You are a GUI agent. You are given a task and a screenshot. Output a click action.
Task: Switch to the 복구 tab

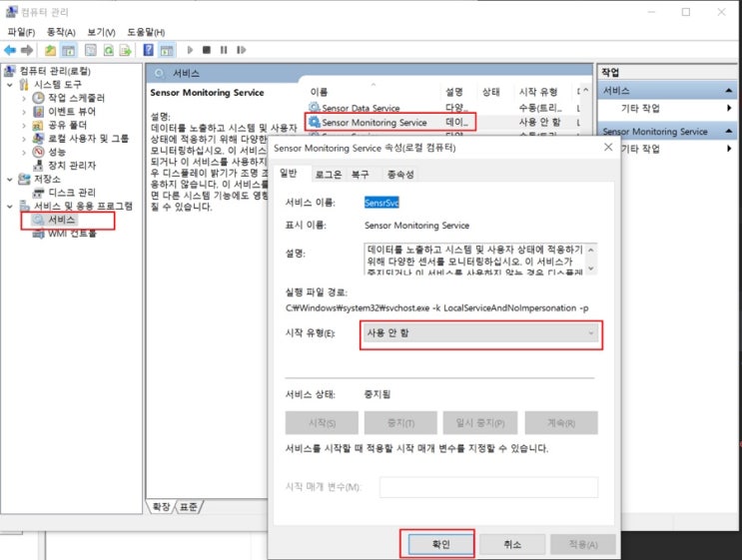point(361,174)
